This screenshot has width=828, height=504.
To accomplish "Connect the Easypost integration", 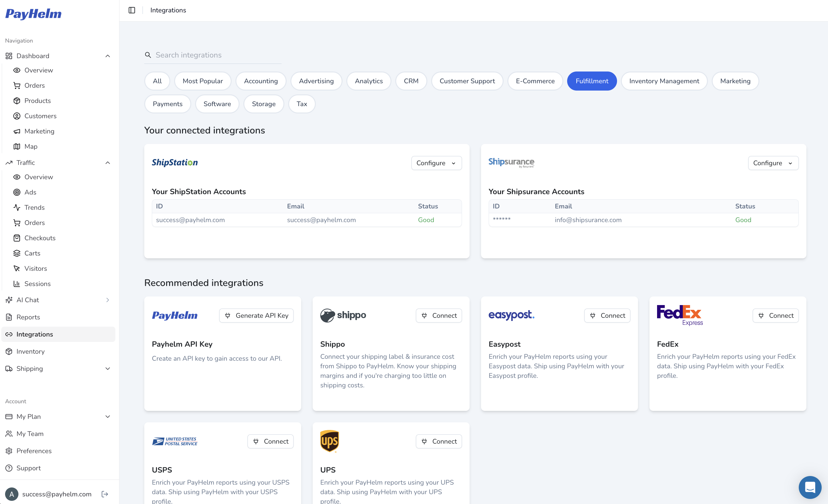I will 607,316.
